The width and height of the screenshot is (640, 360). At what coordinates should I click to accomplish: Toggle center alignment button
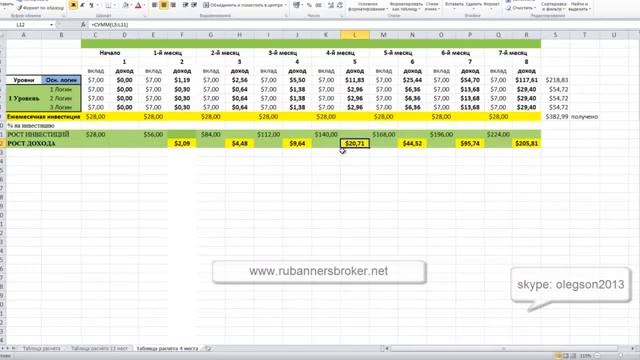[x=164, y=5]
